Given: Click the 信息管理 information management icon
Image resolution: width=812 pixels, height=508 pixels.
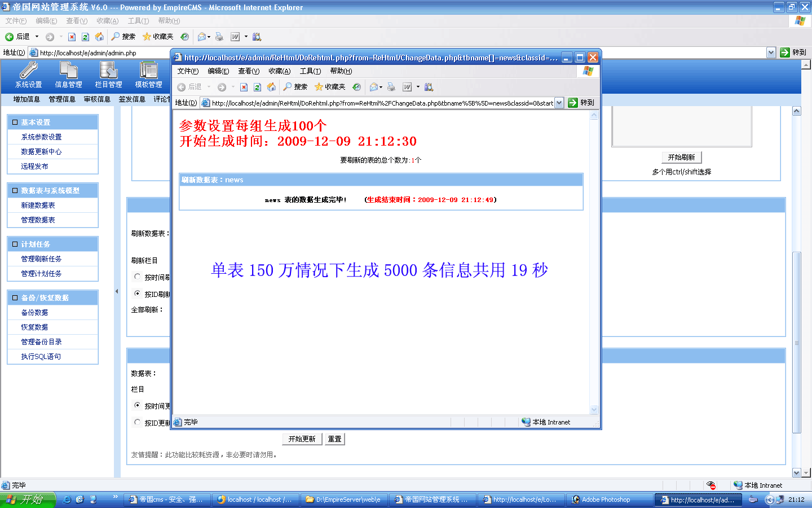Looking at the screenshot, I should (68, 75).
